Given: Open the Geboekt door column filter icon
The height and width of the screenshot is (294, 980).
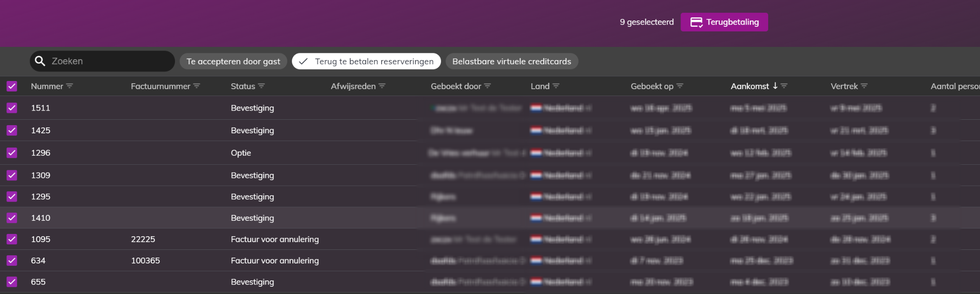Looking at the screenshot, I should point(488,86).
